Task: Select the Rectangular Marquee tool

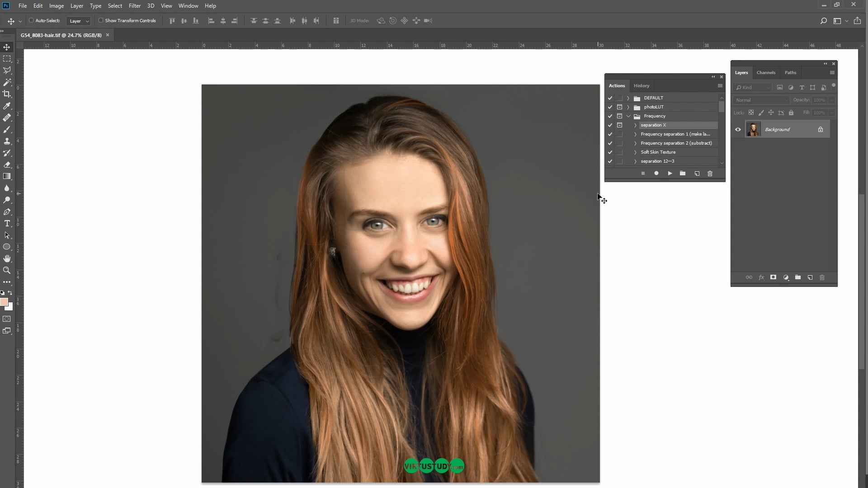Action: coord(7,59)
